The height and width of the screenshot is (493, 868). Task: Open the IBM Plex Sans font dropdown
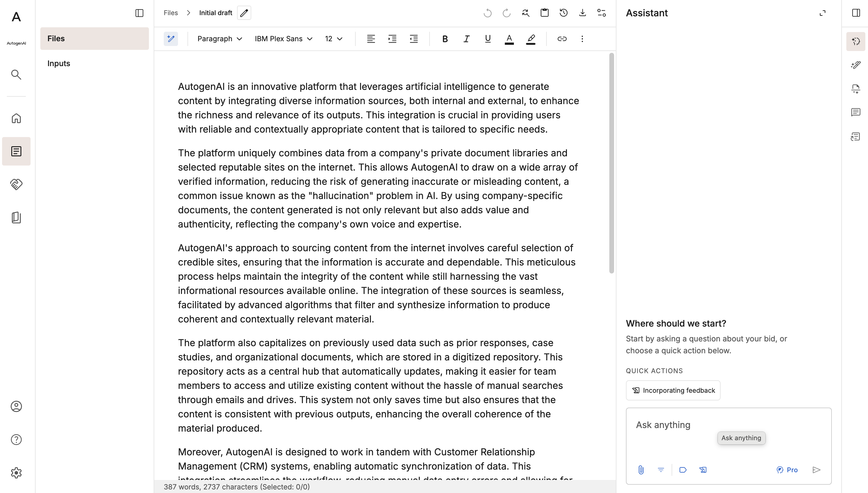tap(283, 39)
